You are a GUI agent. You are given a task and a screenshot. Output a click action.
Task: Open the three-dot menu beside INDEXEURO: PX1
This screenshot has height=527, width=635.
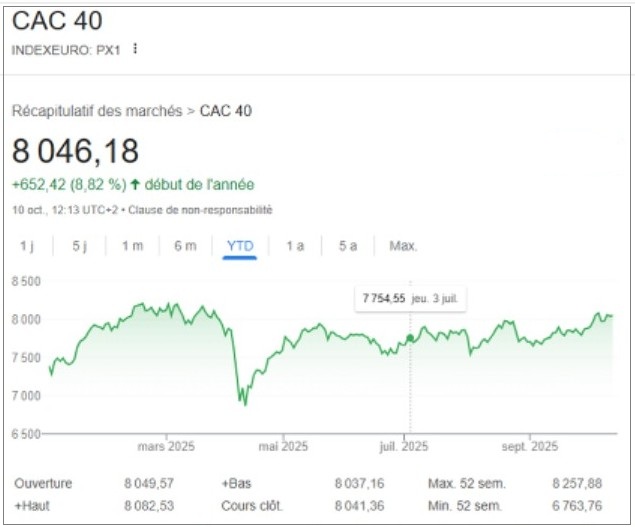[x=135, y=48]
